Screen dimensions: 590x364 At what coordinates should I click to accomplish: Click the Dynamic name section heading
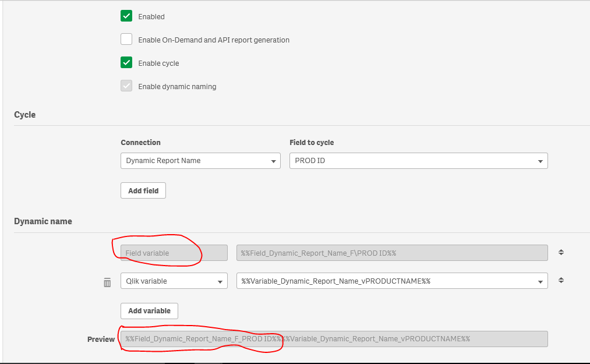[x=43, y=221]
